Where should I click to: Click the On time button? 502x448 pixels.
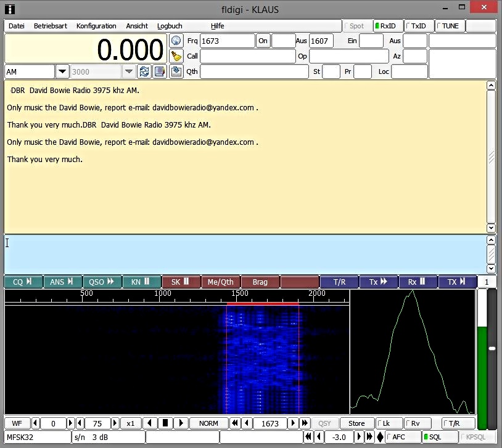point(263,41)
